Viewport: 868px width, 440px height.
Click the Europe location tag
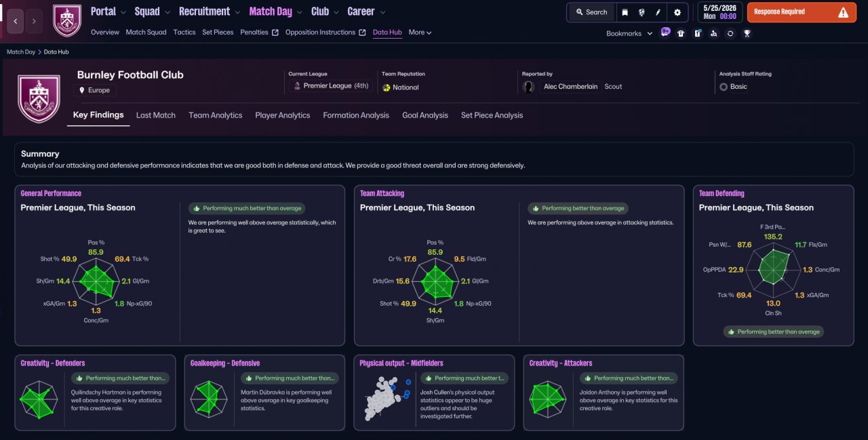(x=96, y=90)
